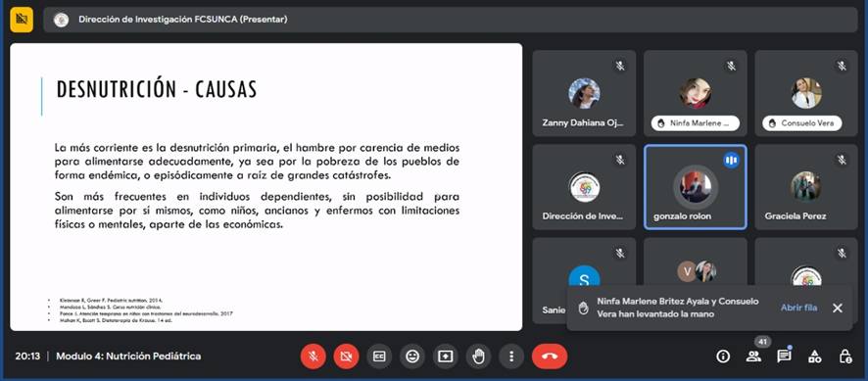The height and width of the screenshot is (381, 868).
Task: Leave the call with red hang-up button
Action: pyautogui.click(x=550, y=357)
